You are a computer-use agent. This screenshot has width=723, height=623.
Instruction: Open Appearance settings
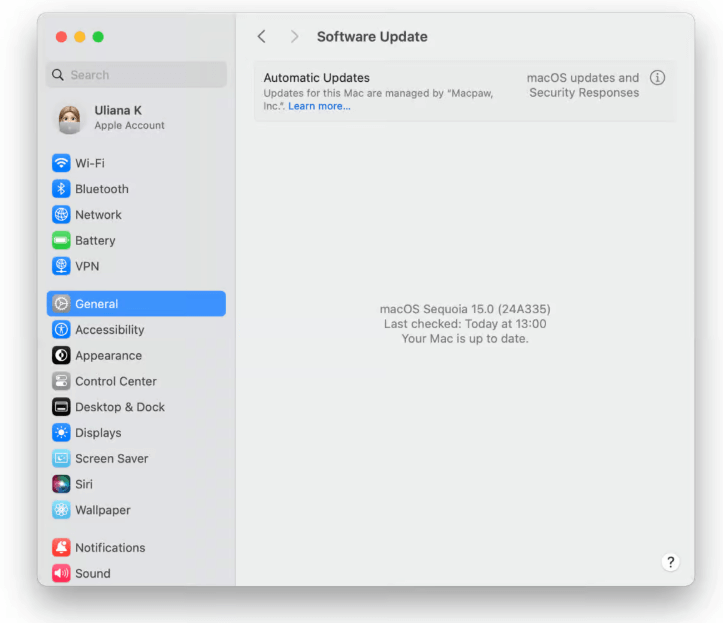(x=136, y=355)
